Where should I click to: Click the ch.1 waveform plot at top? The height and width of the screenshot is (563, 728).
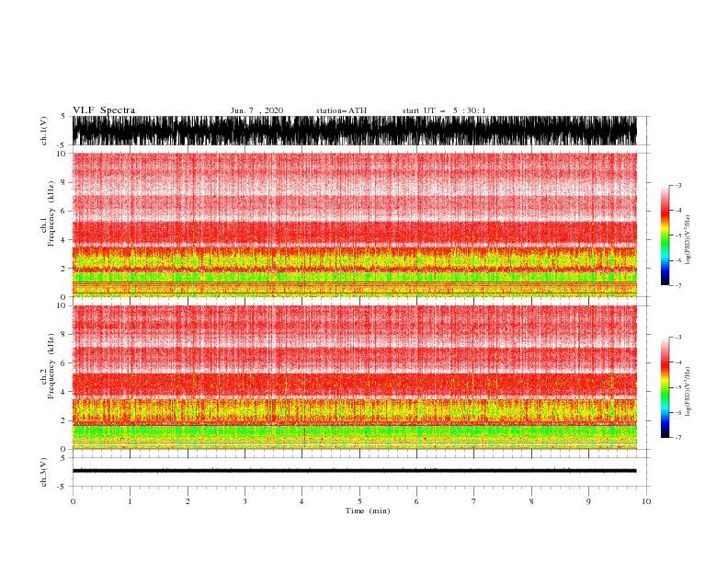354,131
